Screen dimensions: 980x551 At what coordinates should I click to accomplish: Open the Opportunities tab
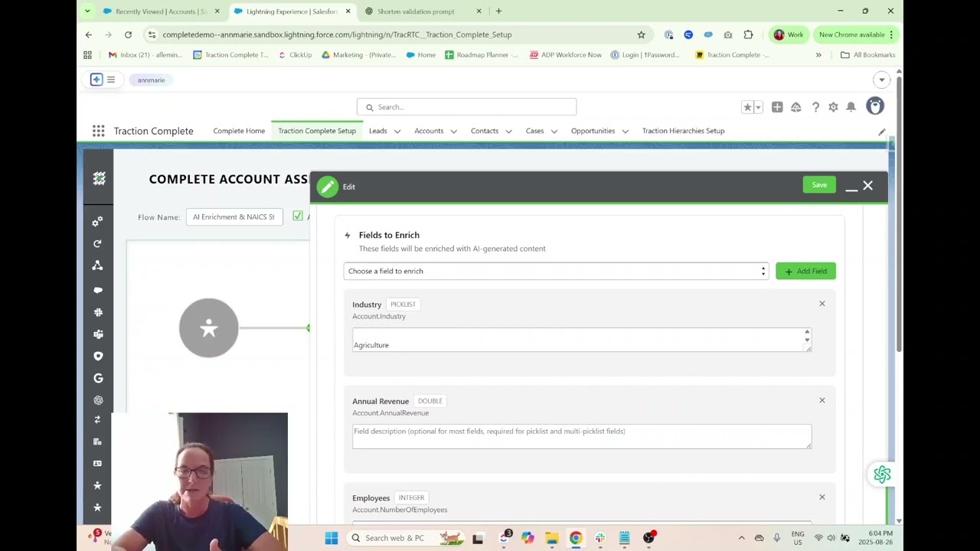click(593, 131)
